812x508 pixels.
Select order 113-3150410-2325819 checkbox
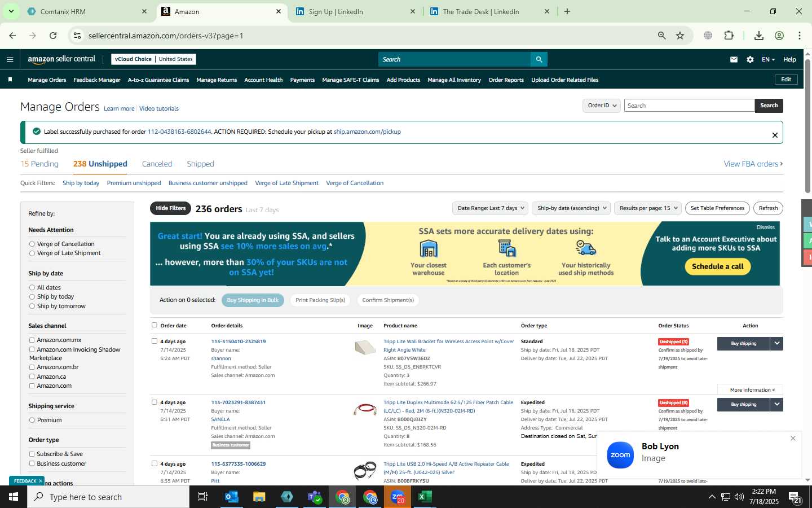tap(155, 341)
